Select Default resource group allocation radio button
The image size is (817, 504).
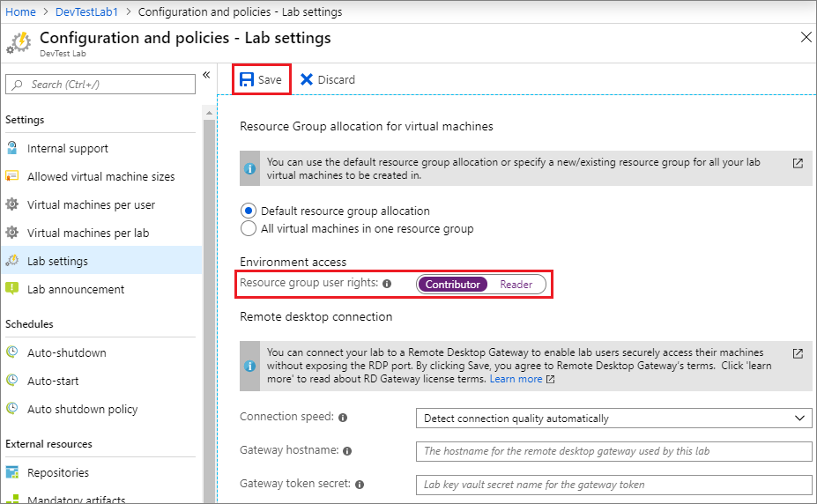coord(249,211)
